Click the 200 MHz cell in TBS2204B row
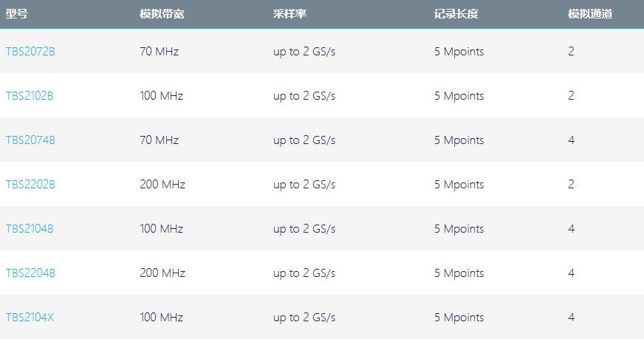This screenshot has height=339, width=644. (x=162, y=273)
